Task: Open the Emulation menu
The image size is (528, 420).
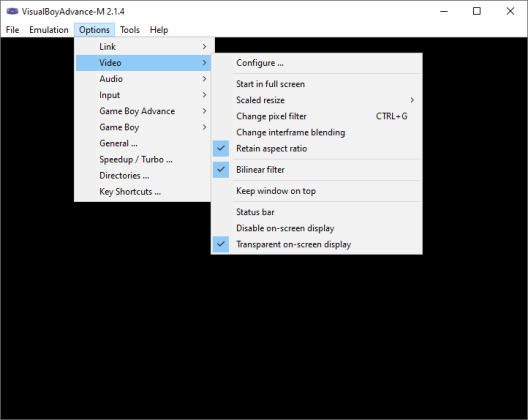Action: (49, 30)
